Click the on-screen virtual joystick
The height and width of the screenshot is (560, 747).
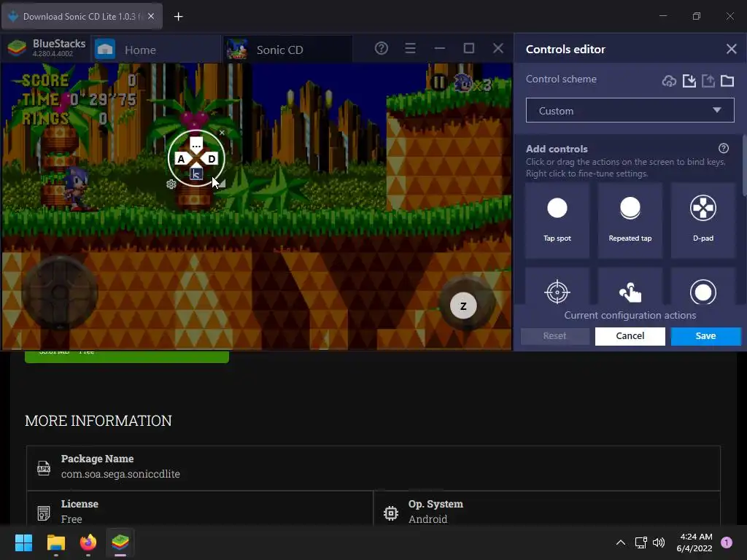(60, 292)
